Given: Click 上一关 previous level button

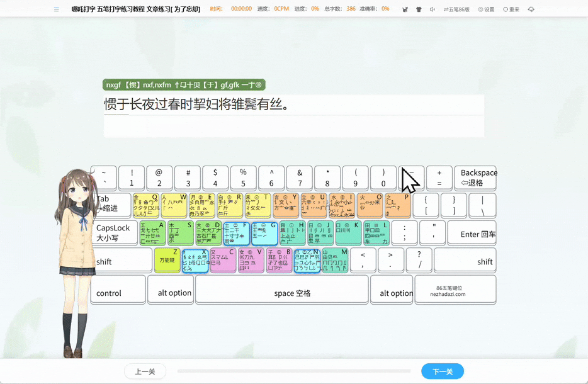Looking at the screenshot, I should [x=145, y=371].
